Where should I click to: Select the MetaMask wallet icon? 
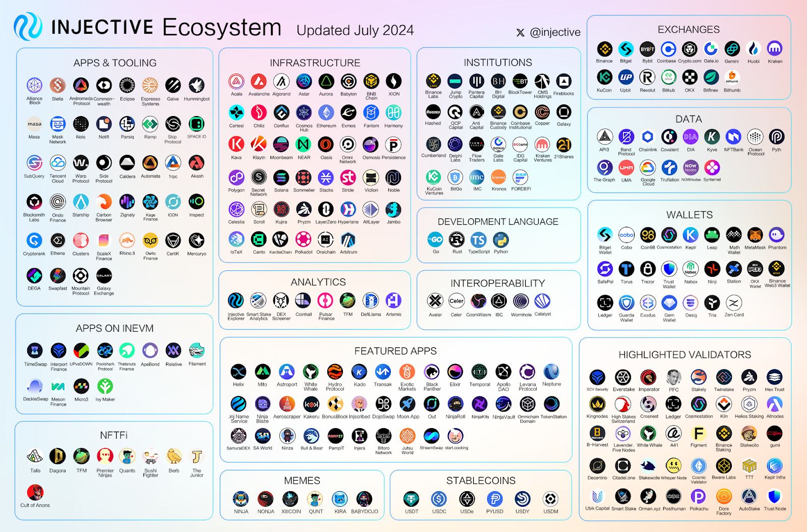tap(755, 235)
